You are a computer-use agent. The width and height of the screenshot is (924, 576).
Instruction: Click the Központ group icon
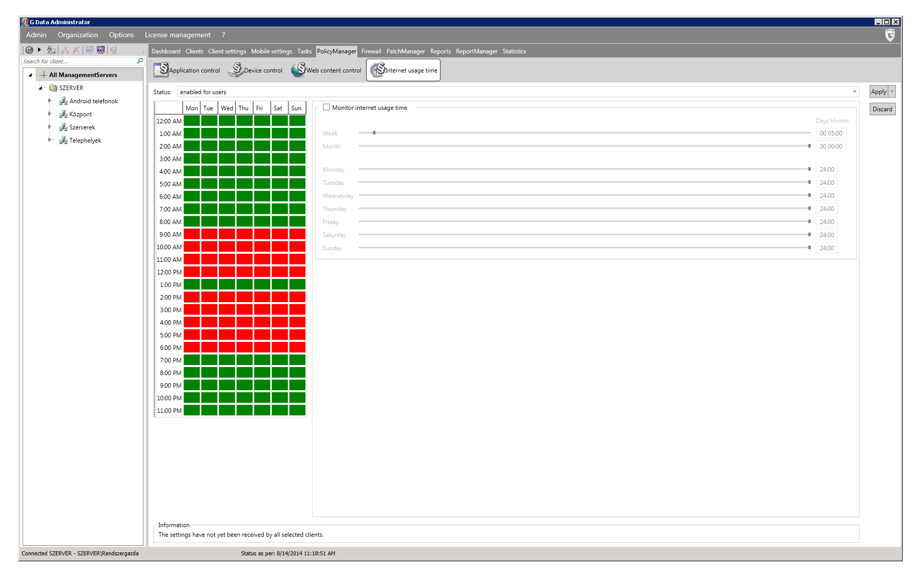(x=63, y=114)
